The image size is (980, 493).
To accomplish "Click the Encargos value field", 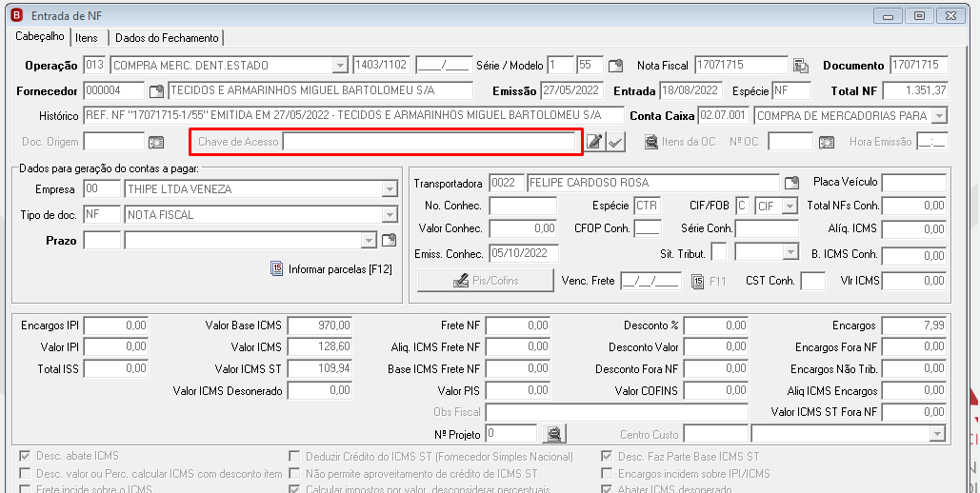I will click(913, 325).
